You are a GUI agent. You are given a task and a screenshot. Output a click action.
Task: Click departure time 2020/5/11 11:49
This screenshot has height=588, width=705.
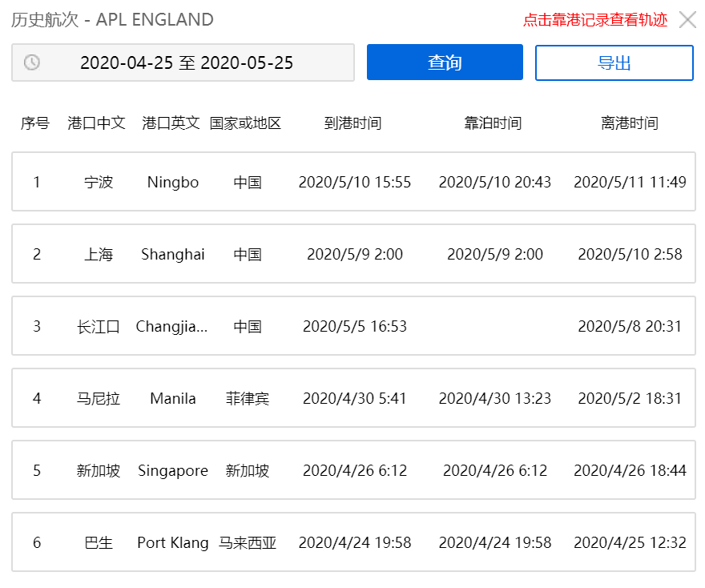[x=630, y=182]
